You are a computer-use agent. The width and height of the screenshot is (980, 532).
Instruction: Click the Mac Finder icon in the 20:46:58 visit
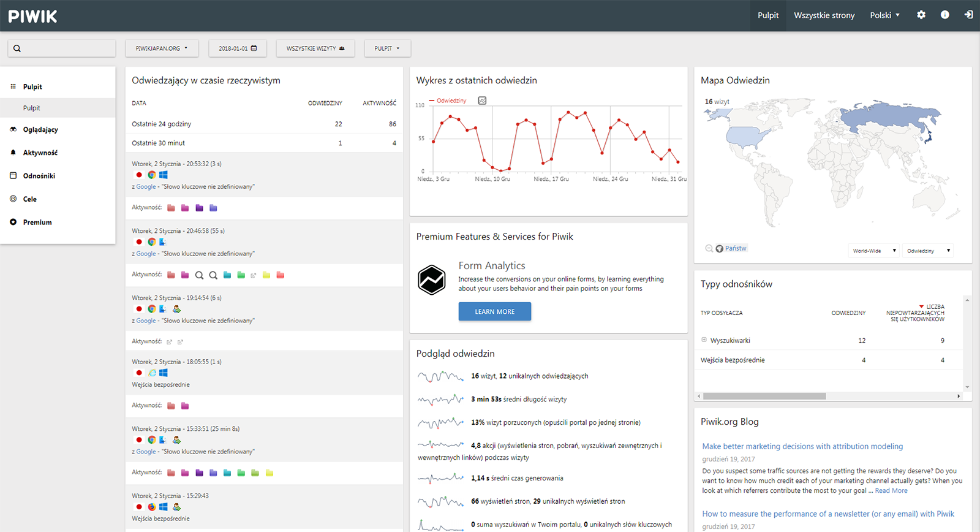[163, 242]
